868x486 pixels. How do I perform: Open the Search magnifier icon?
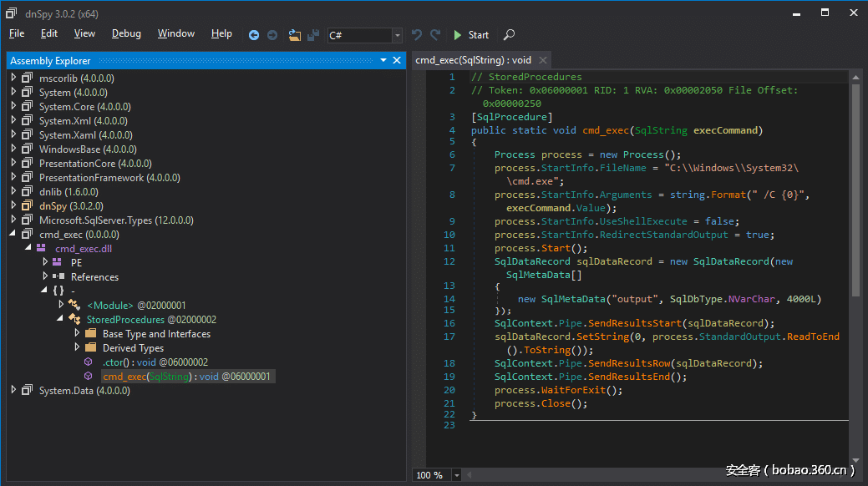[509, 35]
